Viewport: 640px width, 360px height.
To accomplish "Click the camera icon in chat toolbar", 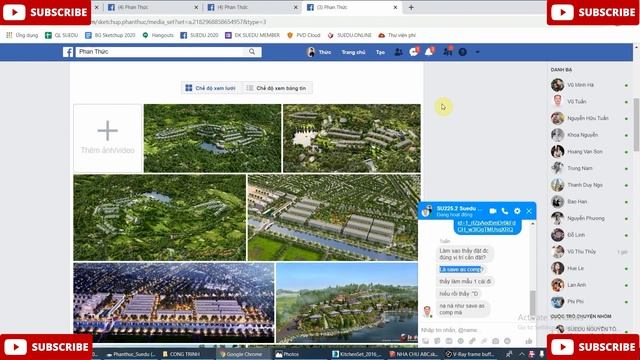I will click(x=496, y=341).
